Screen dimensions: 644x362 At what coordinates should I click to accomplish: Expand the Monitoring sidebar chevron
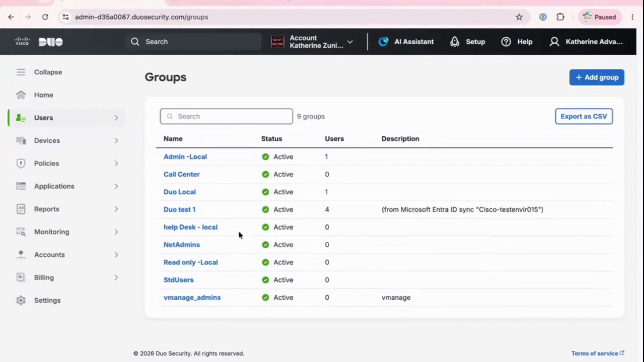[116, 232]
